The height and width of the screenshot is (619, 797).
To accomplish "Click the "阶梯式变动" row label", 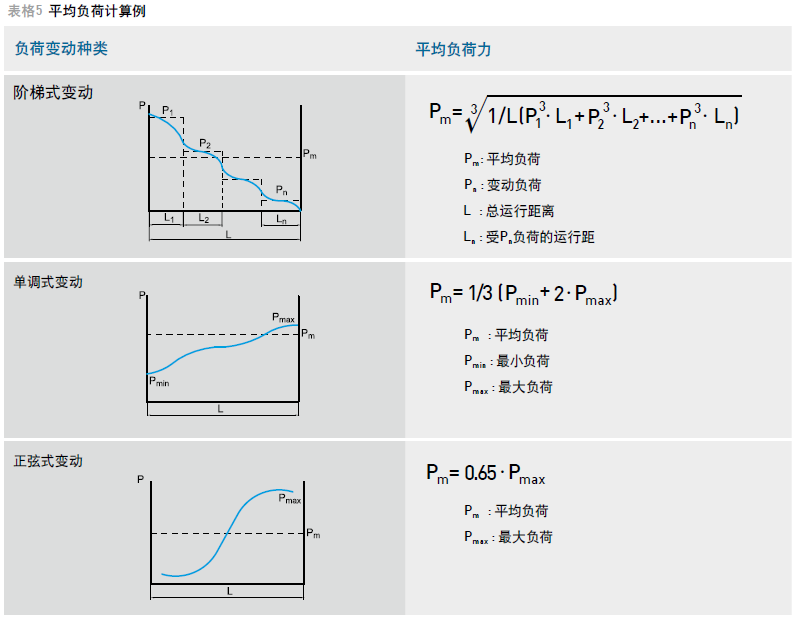I will click(x=53, y=93).
